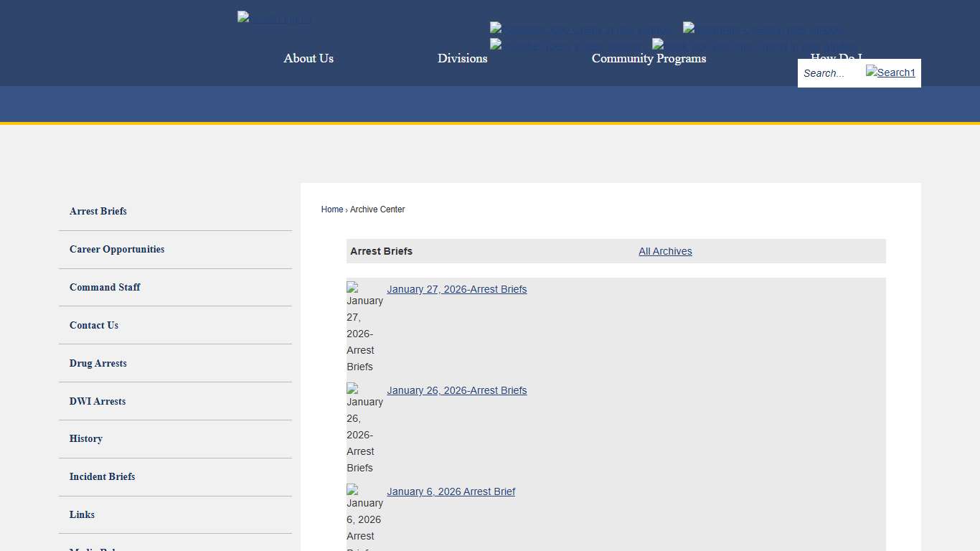980x551 pixels.
Task: Click the Search1 magnifying glass icon
Action: pyautogui.click(x=890, y=72)
